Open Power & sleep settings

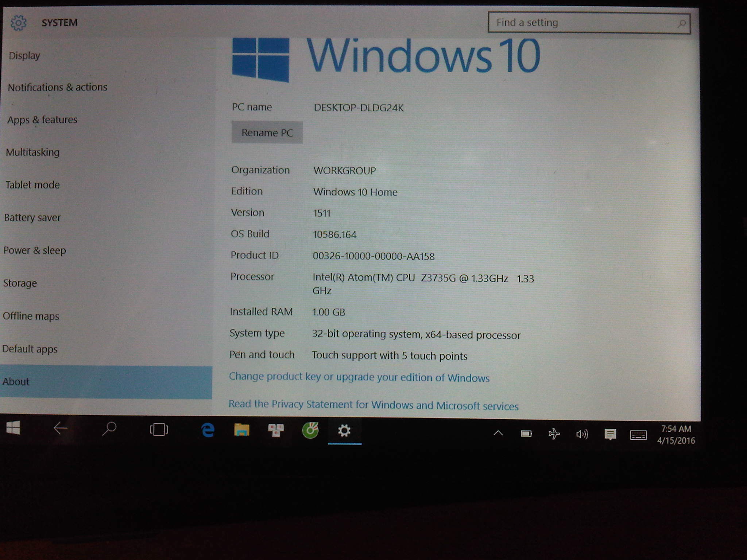click(x=35, y=250)
